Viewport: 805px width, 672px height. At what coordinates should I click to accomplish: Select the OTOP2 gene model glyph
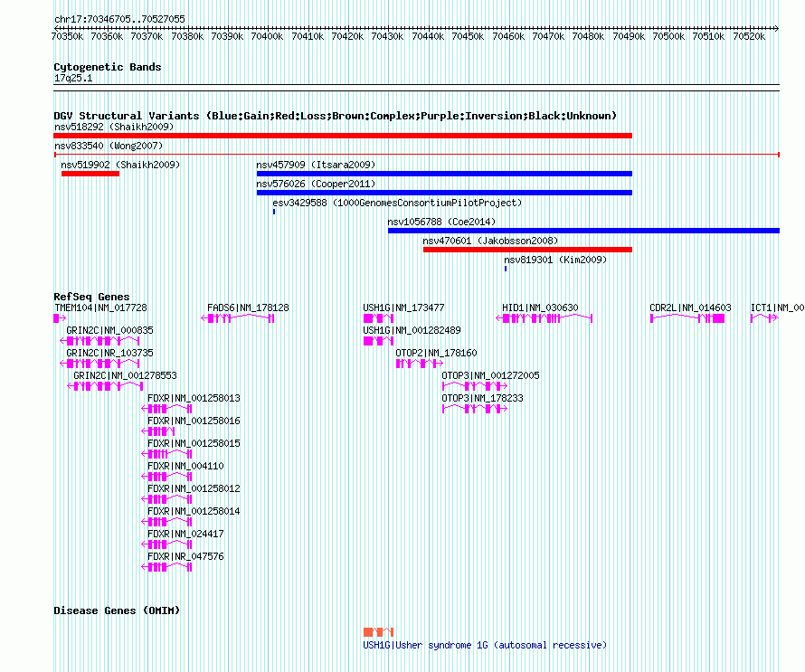point(420,364)
